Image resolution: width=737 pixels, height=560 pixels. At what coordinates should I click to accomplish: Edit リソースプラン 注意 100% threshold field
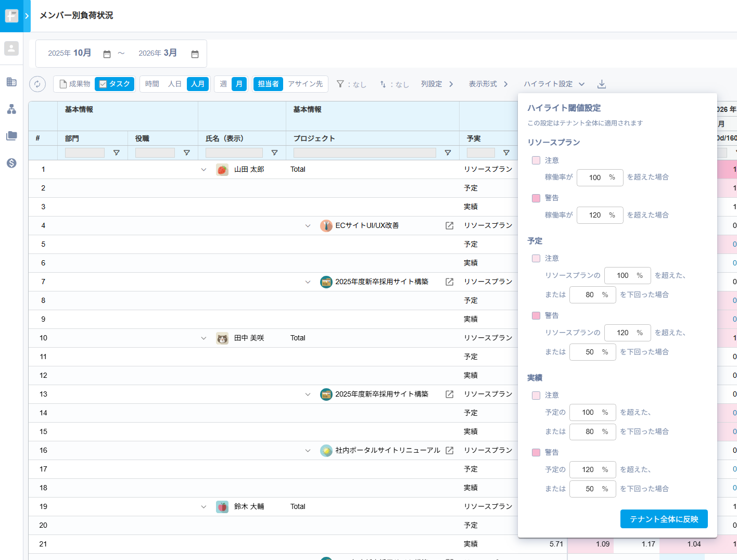pyautogui.click(x=600, y=177)
